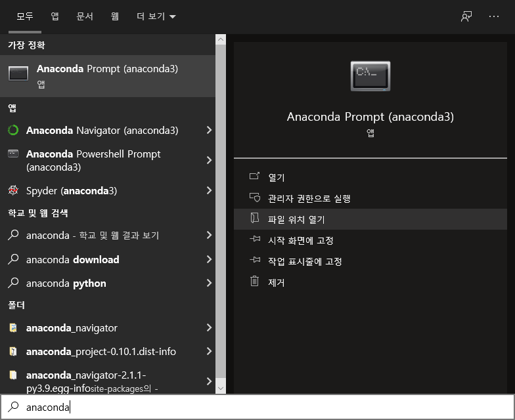Choose 관리자 권한으로 실행
The height and width of the screenshot is (420, 515).
pos(370,198)
